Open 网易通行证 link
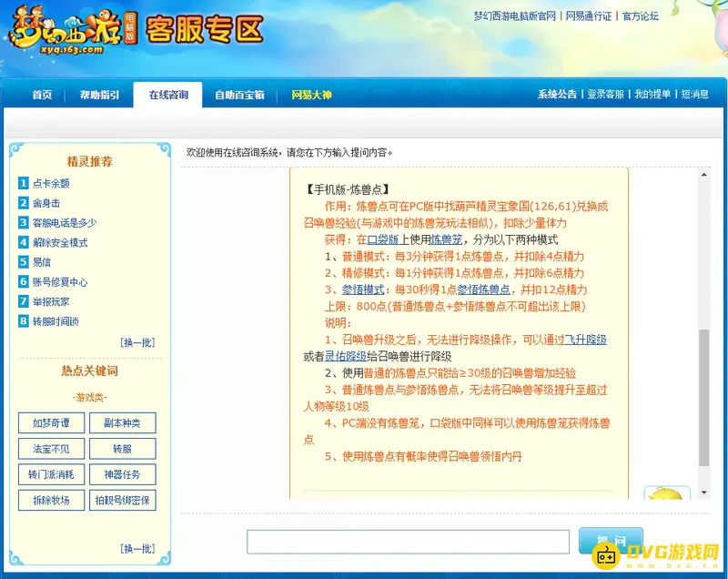The height and width of the screenshot is (579, 728). pyautogui.click(x=589, y=16)
